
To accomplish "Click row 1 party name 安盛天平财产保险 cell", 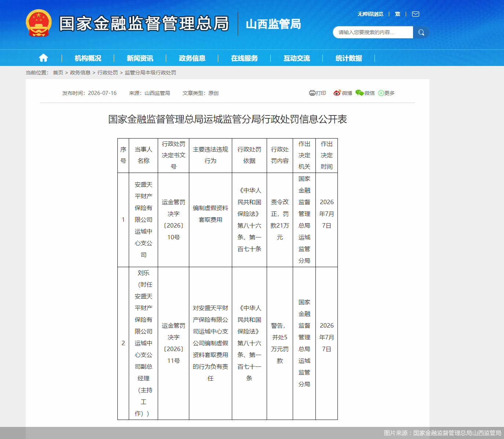I will click(143, 220).
